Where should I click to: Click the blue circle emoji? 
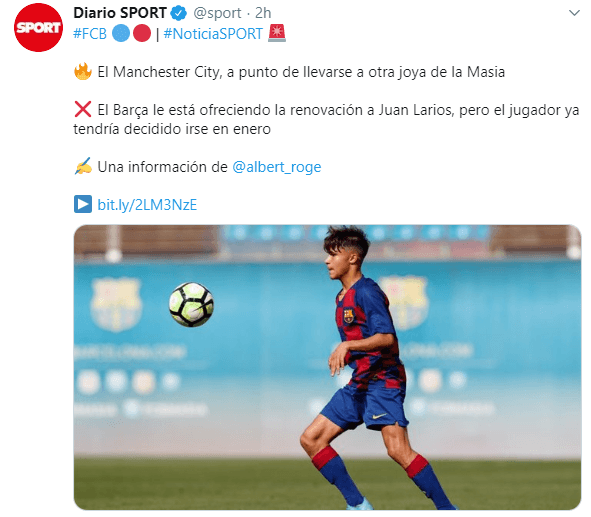pyautogui.click(x=121, y=34)
